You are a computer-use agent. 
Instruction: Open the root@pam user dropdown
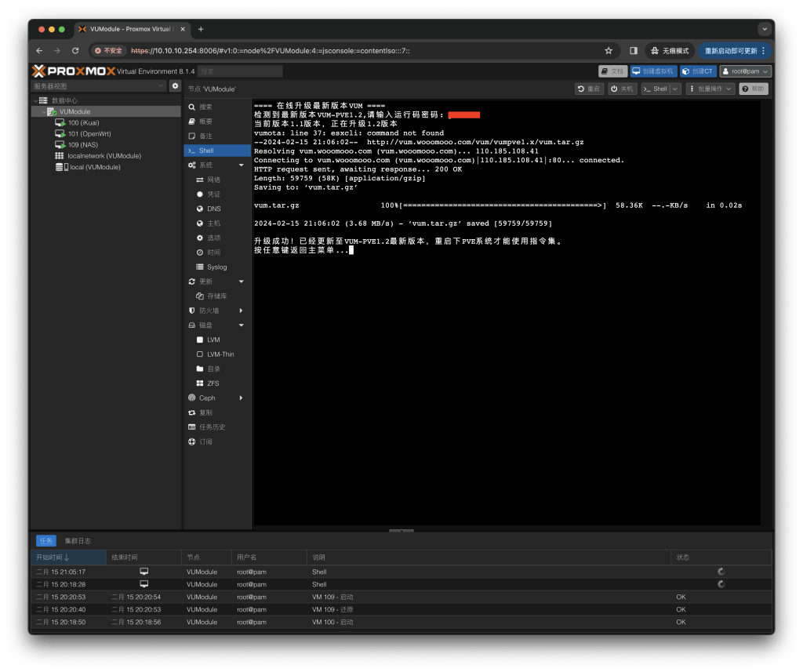745,71
